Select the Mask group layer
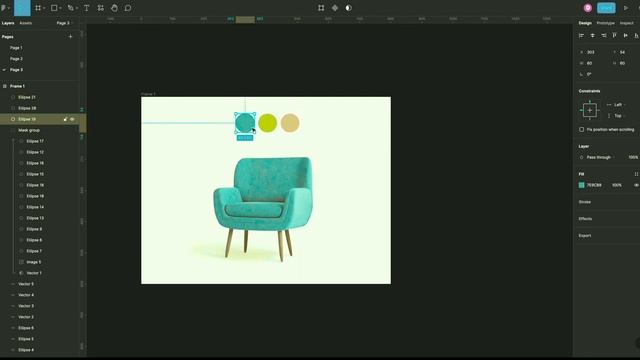Image resolution: width=640 pixels, height=360 pixels. [29, 130]
